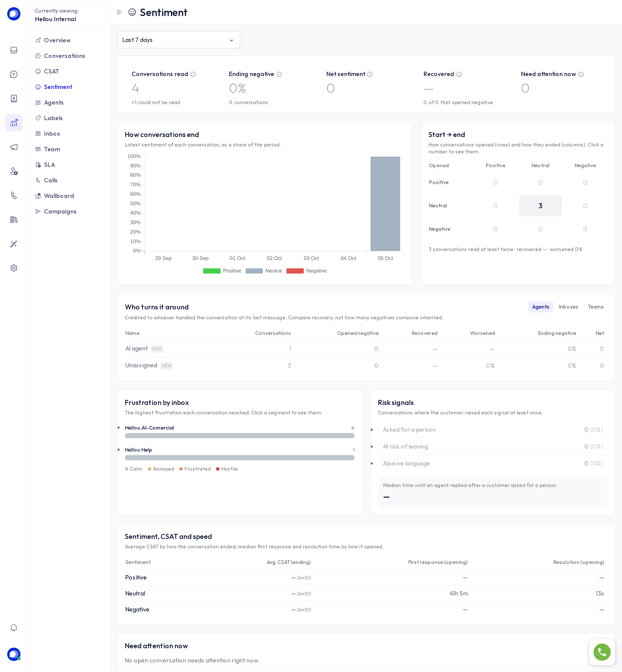Image resolution: width=622 pixels, height=672 pixels.
Task: Click the 3 in the Neutral-to-Neutral cell
Action: pos(540,206)
